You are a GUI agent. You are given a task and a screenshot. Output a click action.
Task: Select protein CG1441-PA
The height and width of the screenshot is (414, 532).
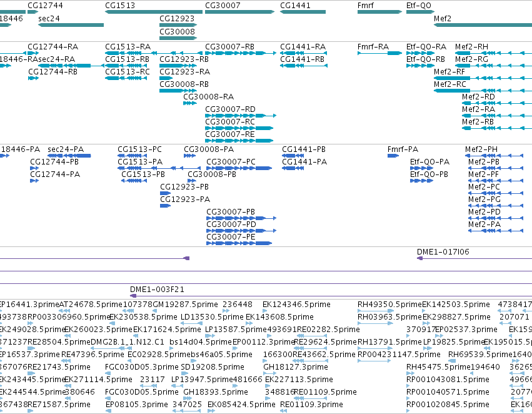304,162
